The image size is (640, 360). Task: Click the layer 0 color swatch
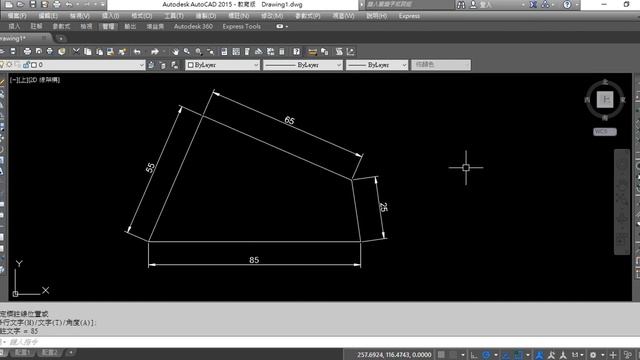coord(34,65)
